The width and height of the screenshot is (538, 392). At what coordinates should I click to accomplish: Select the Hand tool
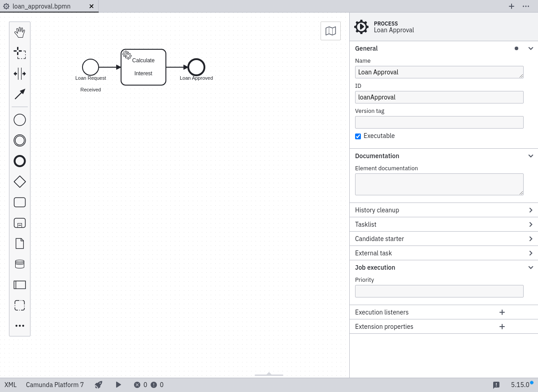pos(20,32)
